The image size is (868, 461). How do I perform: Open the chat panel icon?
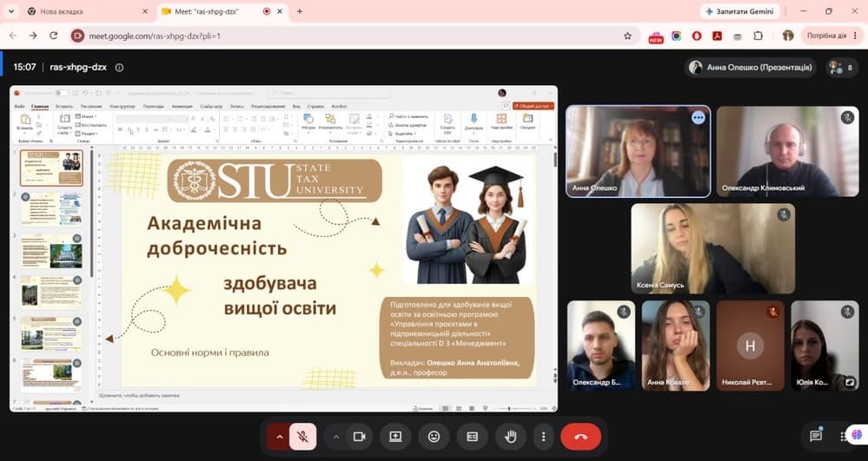pyautogui.click(x=815, y=436)
